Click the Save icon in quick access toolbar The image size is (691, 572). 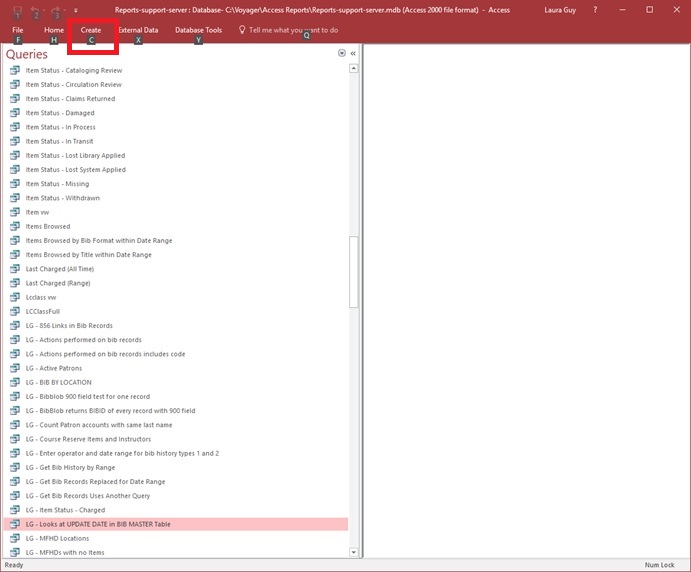point(18,9)
